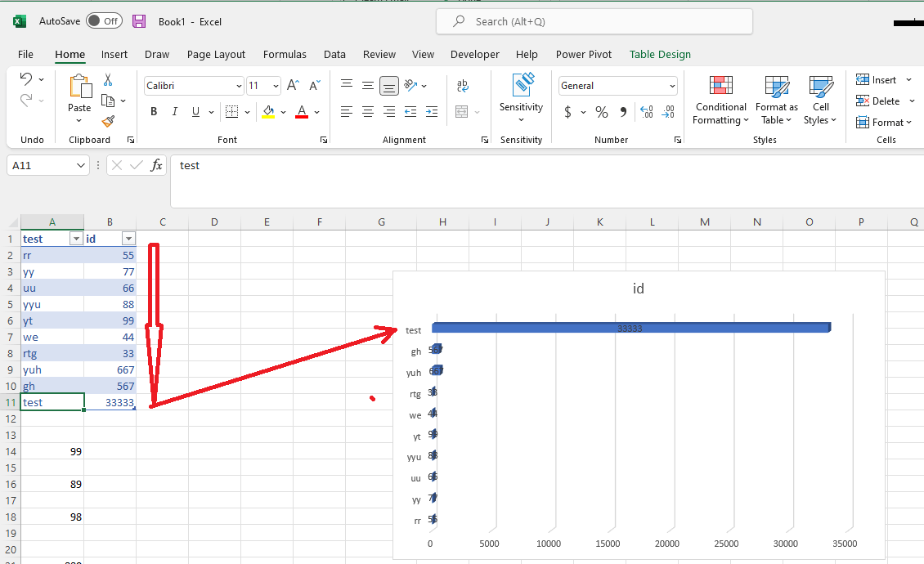Image resolution: width=924 pixels, height=564 pixels.
Task: Click the Search box
Action: pos(594,21)
